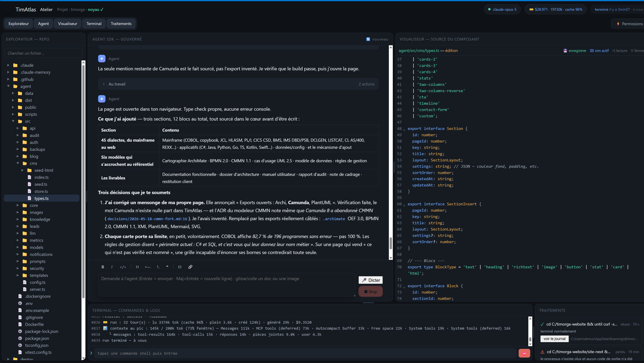Collapse the src folder
Image resolution: width=644 pixels, height=363 pixels.
pyautogui.click(x=13, y=121)
